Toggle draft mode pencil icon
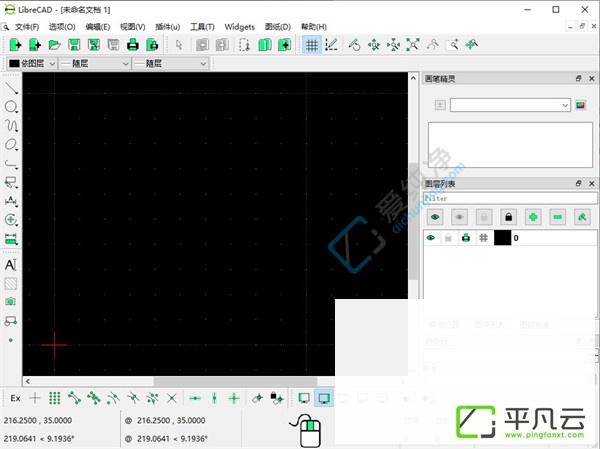This screenshot has height=449, width=600. pos(331,45)
